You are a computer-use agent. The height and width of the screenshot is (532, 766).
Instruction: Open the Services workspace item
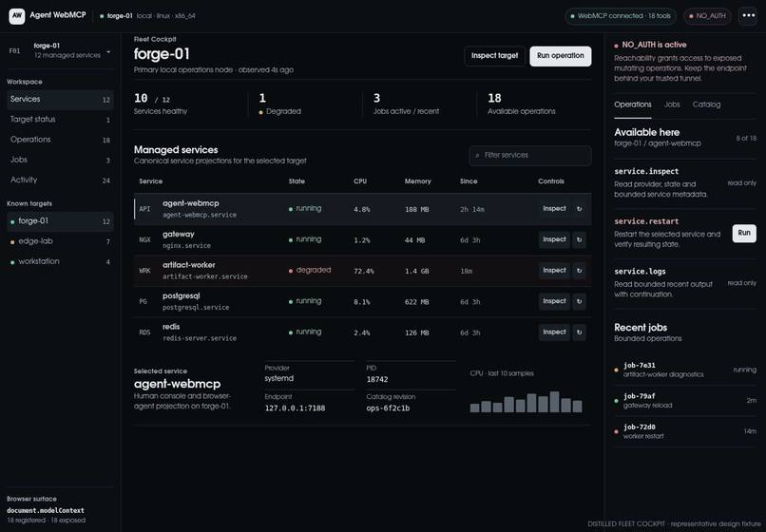[60, 99]
